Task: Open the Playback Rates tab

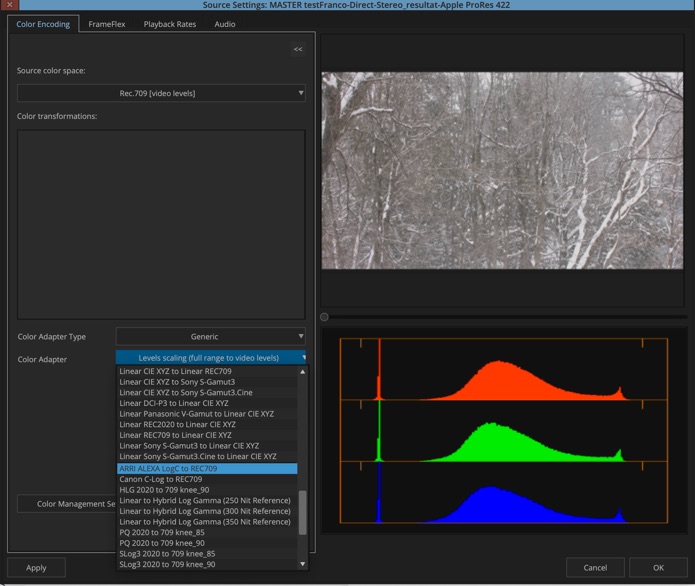Action: [x=169, y=24]
